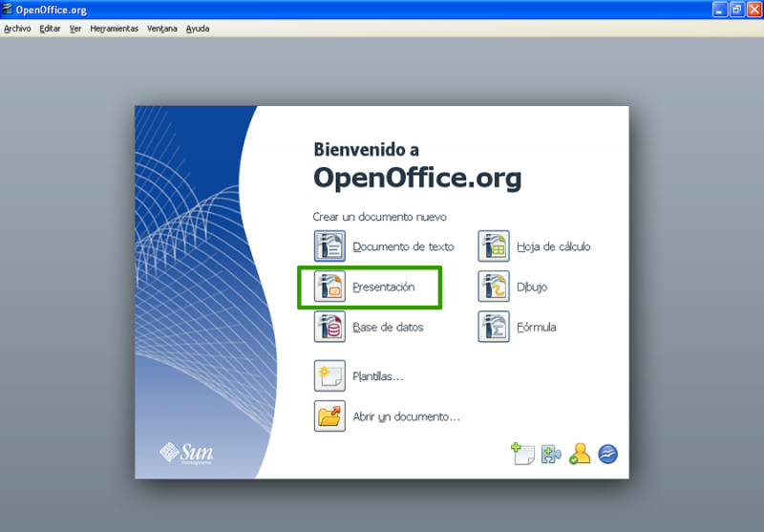Image resolution: width=764 pixels, height=532 pixels.
Task: Restore down the OpenOffice.org window
Action: coord(737,10)
